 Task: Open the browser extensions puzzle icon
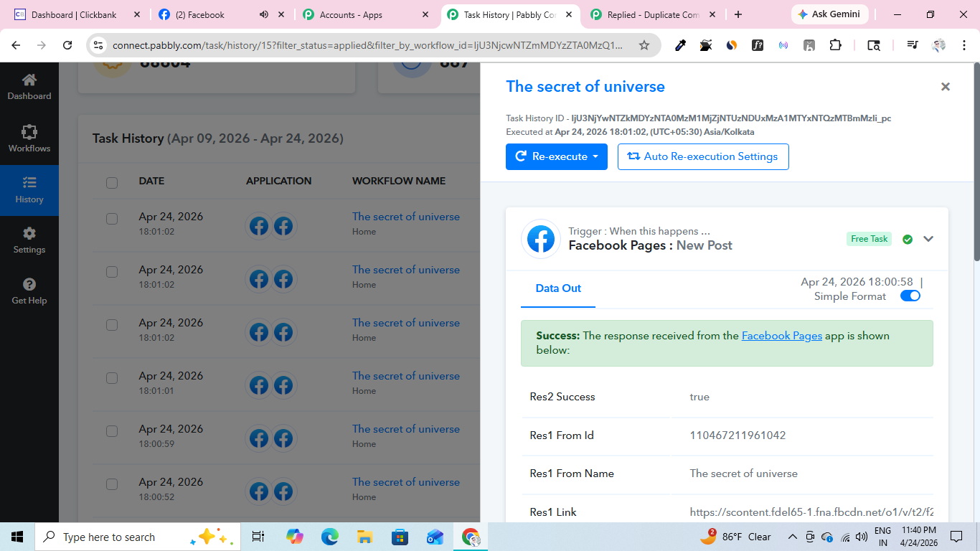[835, 45]
